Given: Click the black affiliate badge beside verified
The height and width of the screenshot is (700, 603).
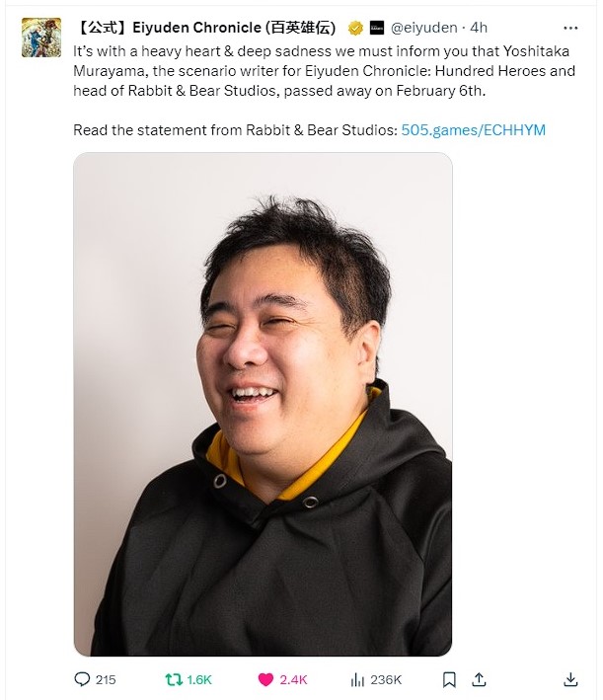Looking at the screenshot, I should (377, 28).
